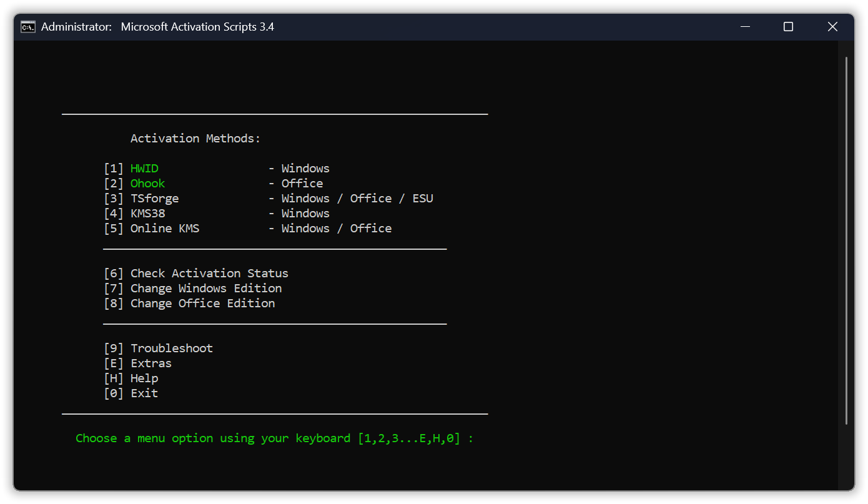Click '- Windows' description beside KMS38

click(x=299, y=213)
